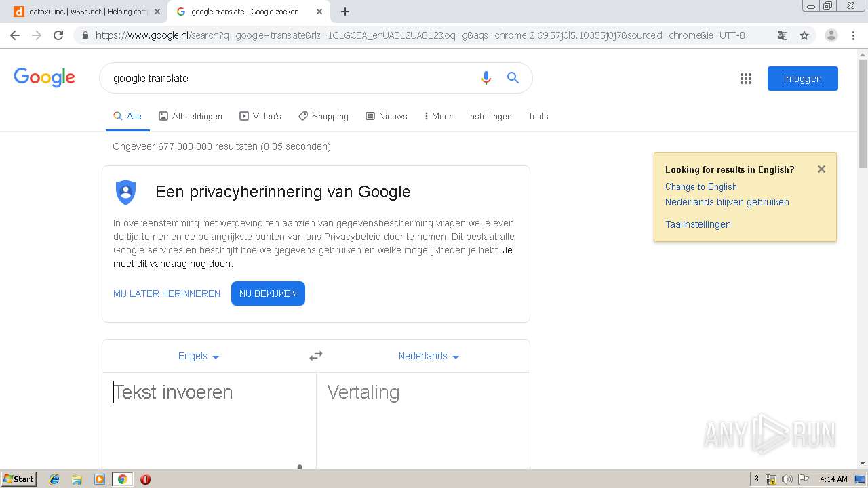Open media player taskbar icon
Viewport: 868px width, 488px height.
(100, 479)
